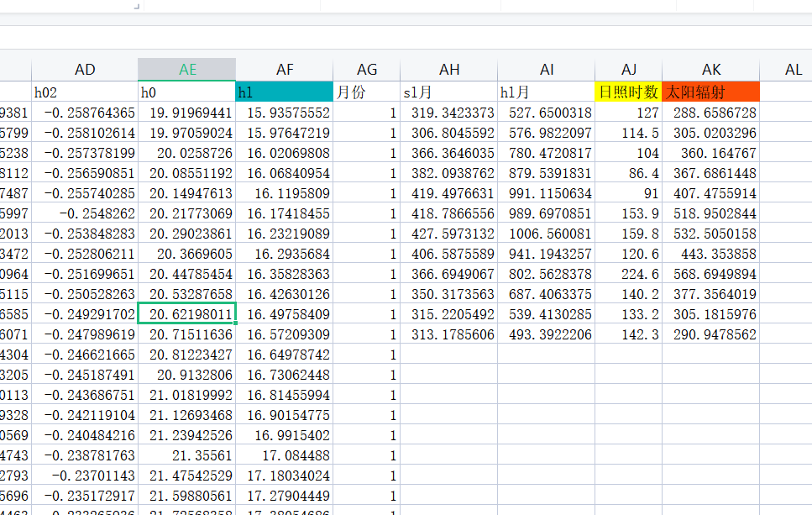
Task: Select cell containing -0.258764365
Action: point(85,113)
